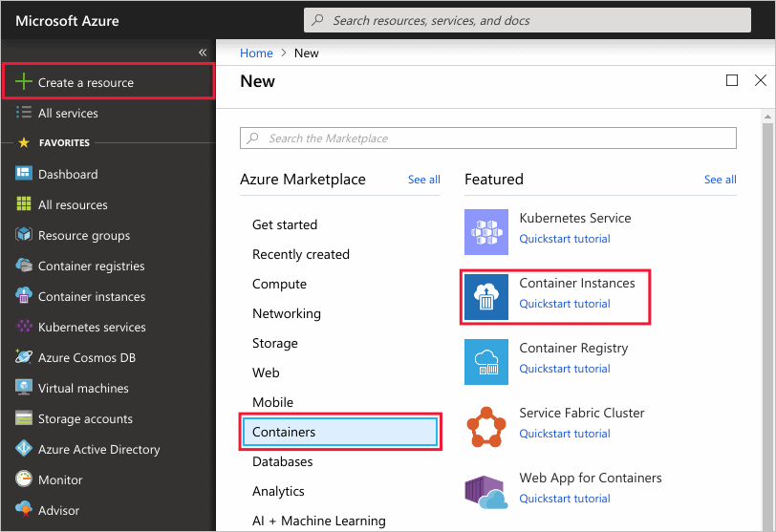The width and height of the screenshot is (776, 532).
Task: Click the Azure Cosmos DB sidebar icon
Action: pyautogui.click(x=24, y=357)
